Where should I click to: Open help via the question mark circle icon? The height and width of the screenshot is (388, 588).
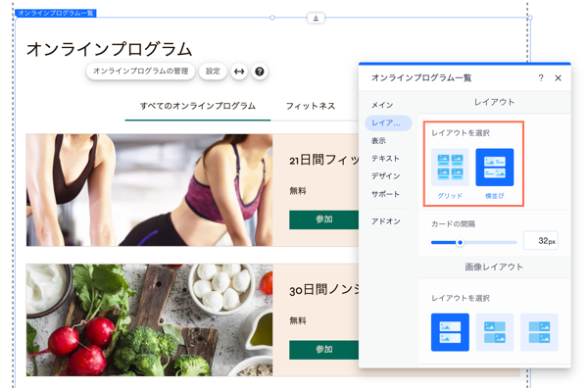tap(259, 72)
